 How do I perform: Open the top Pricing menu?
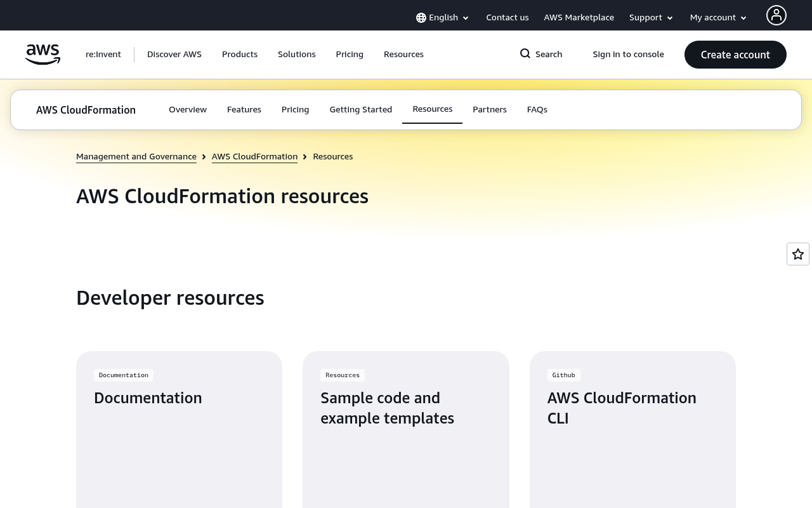pos(350,55)
